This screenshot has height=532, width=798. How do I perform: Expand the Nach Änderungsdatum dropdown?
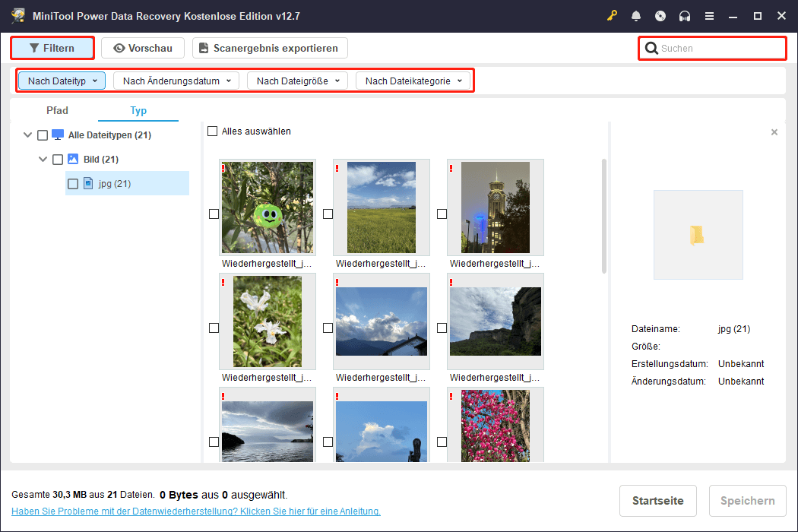coord(176,81)
